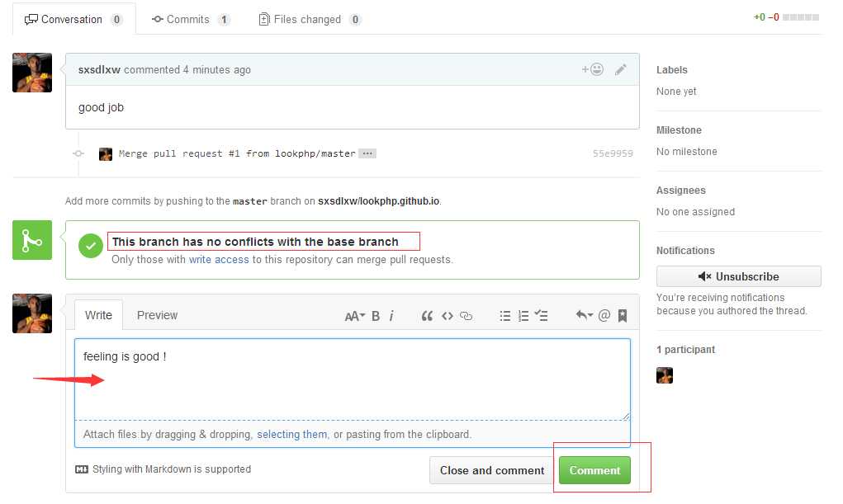Add a task list to the comment

pos(541,316)
